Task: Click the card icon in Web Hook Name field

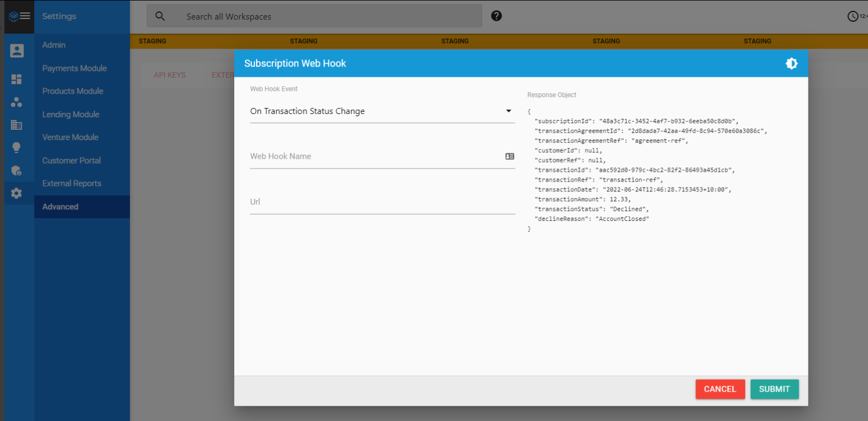Action: (x=510, y=157)
